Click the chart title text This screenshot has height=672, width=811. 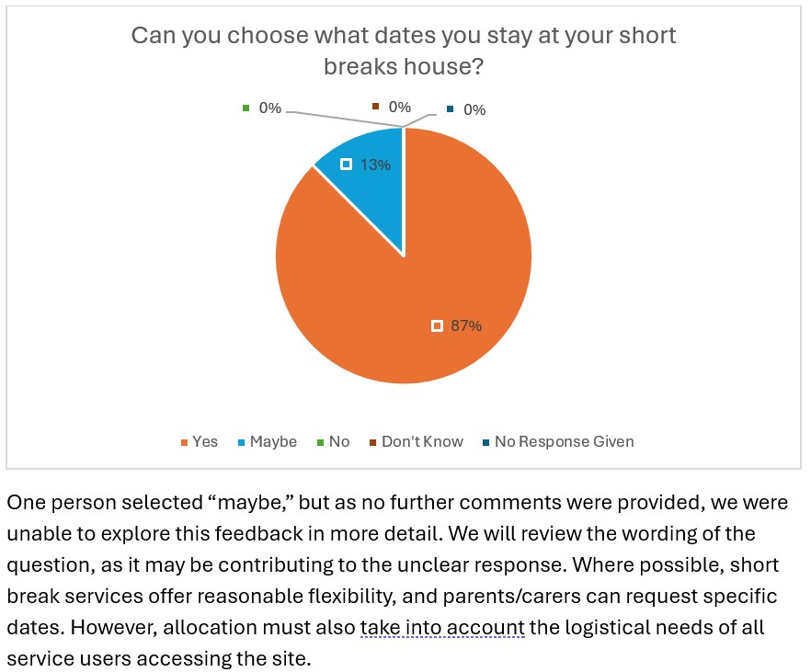(404, 51)
